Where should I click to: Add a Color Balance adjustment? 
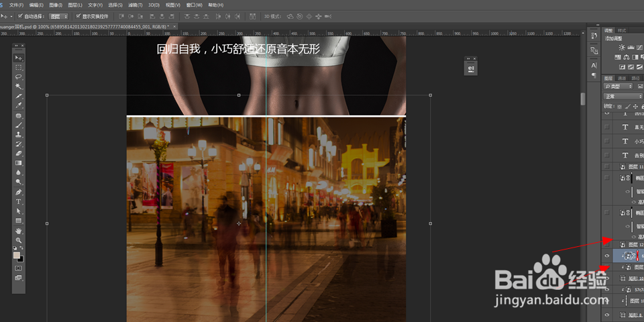click(627, 57)
